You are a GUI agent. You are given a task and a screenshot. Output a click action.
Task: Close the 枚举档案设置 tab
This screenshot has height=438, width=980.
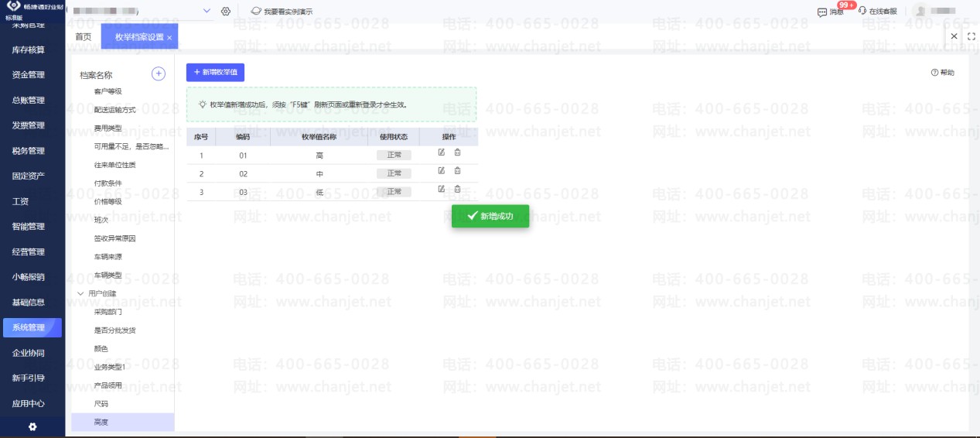(169, 38)
